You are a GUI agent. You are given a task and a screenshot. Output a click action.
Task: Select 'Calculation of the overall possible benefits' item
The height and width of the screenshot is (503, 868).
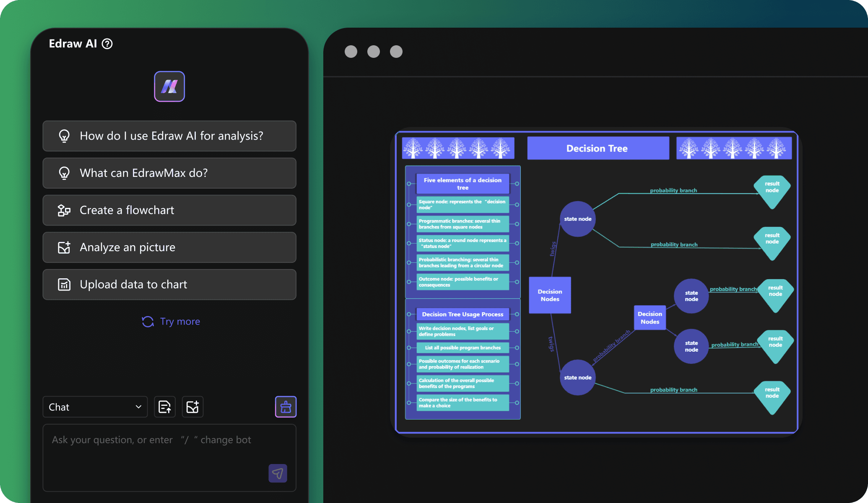click(463, 383)
